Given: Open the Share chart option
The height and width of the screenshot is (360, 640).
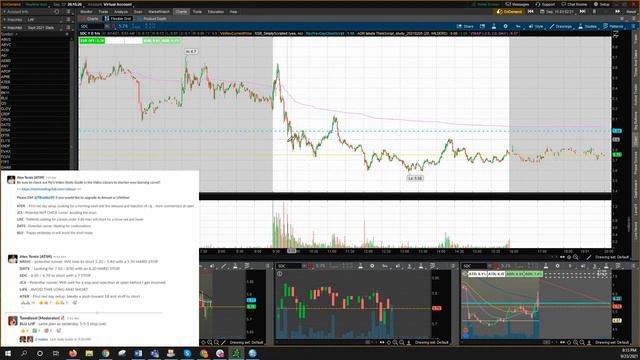Looking at the screenshot, I should pyautogui.click(x=465, y=26).
